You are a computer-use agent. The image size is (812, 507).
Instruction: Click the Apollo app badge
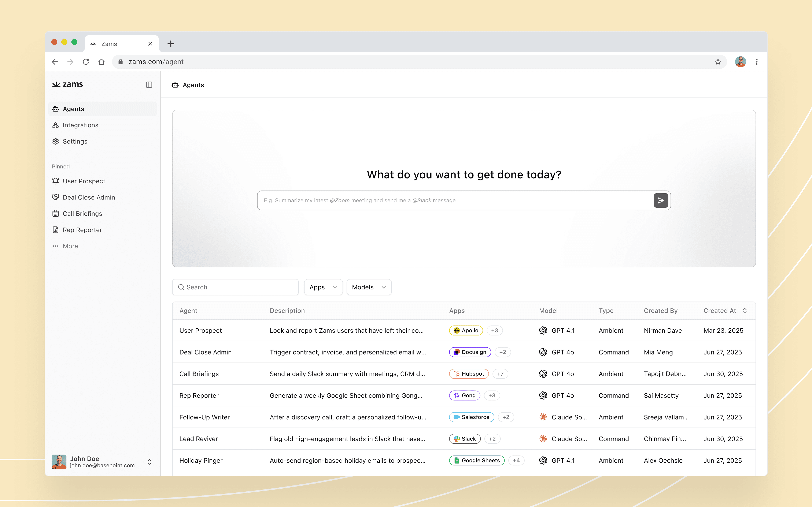click(466, 330)
